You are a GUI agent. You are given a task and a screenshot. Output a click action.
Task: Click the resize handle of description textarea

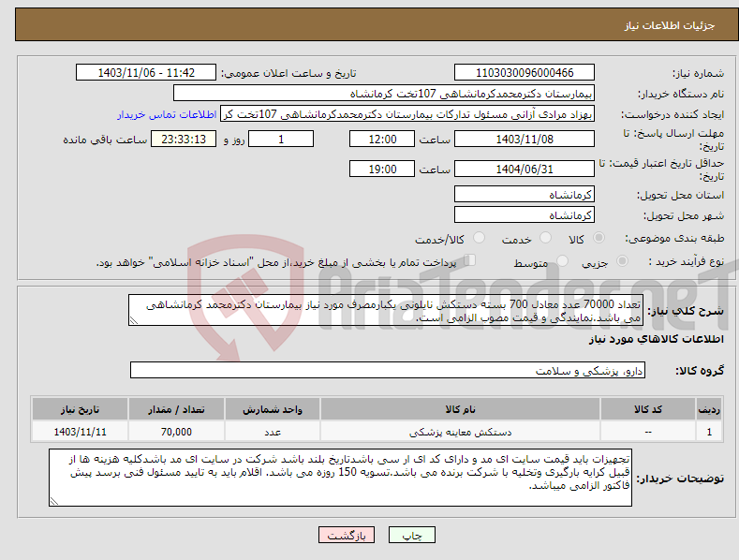point(133,320)
